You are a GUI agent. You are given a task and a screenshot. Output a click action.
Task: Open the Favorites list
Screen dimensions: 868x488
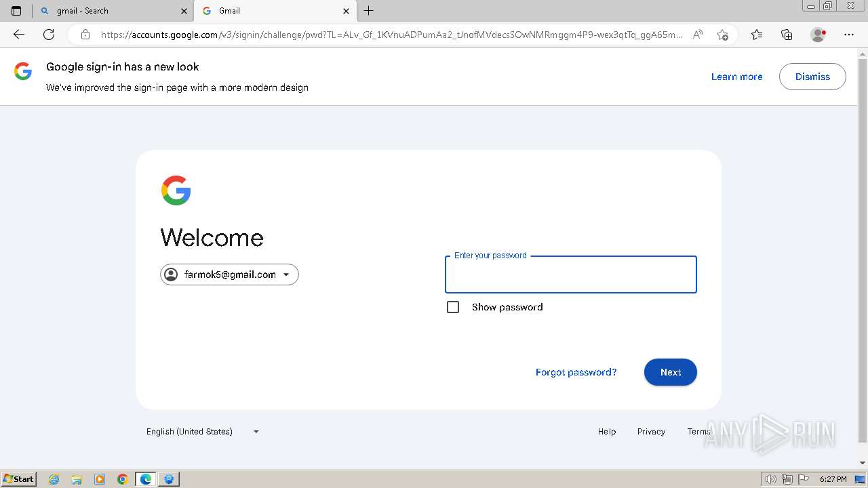pos(757,35)
